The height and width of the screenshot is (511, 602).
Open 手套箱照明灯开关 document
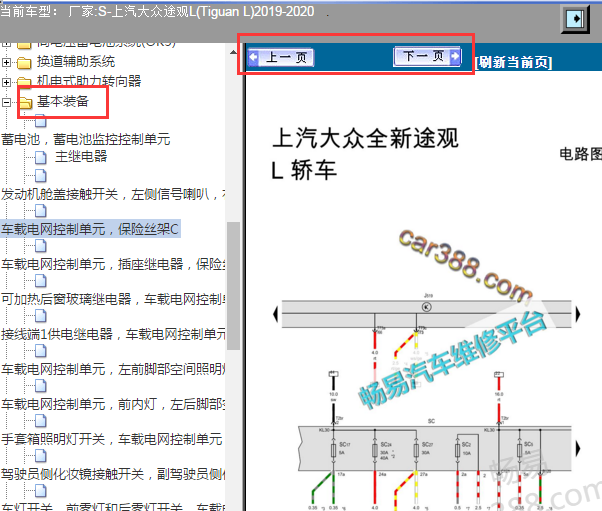coord(112,439)
